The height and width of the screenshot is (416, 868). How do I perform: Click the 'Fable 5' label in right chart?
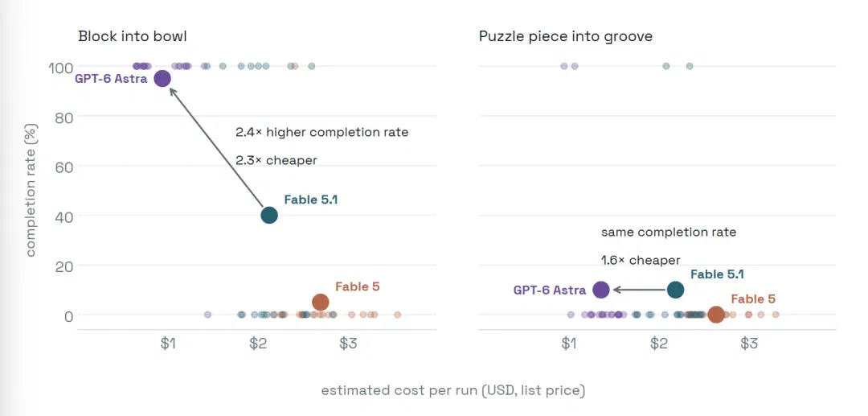point(753,299)
